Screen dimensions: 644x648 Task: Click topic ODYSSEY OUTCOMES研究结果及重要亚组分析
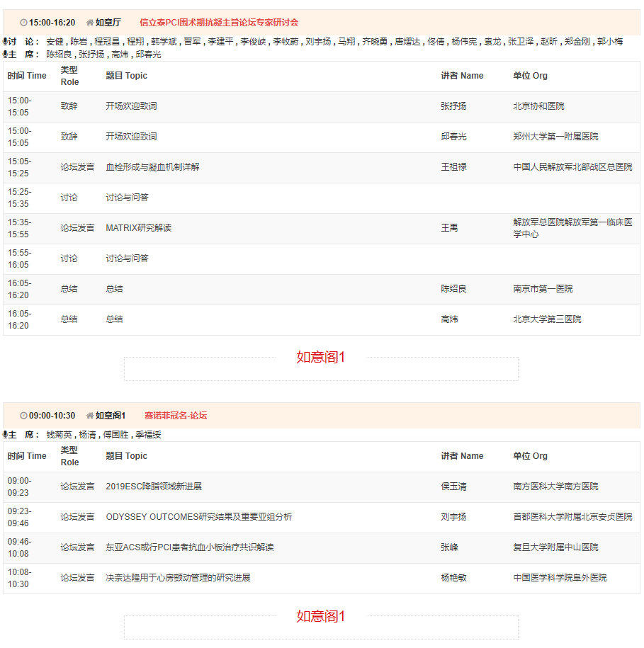199,516
